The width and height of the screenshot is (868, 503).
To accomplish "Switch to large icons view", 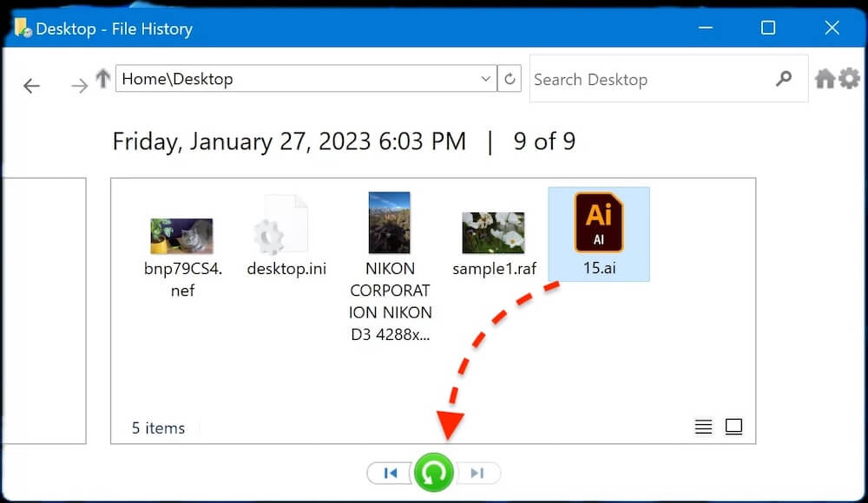I will point(733,427).
